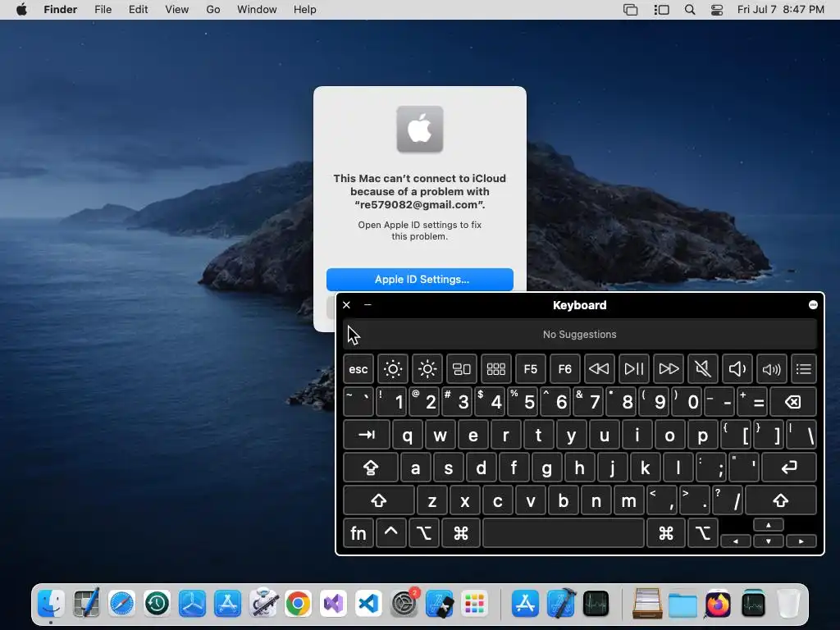Open purple Visual Studio from the Dock
The width and height of the screenshot is (840, 630).
pyautogui.click(x=333, y=604)
